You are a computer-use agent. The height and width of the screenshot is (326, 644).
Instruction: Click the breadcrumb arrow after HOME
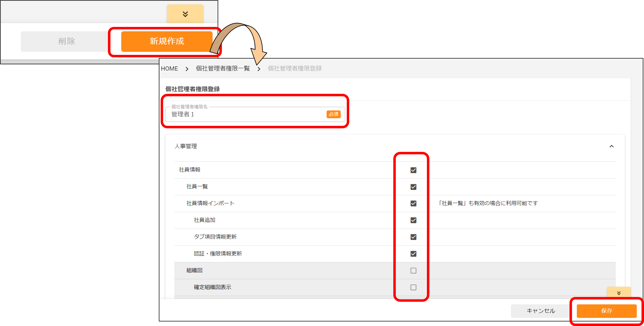187,69
